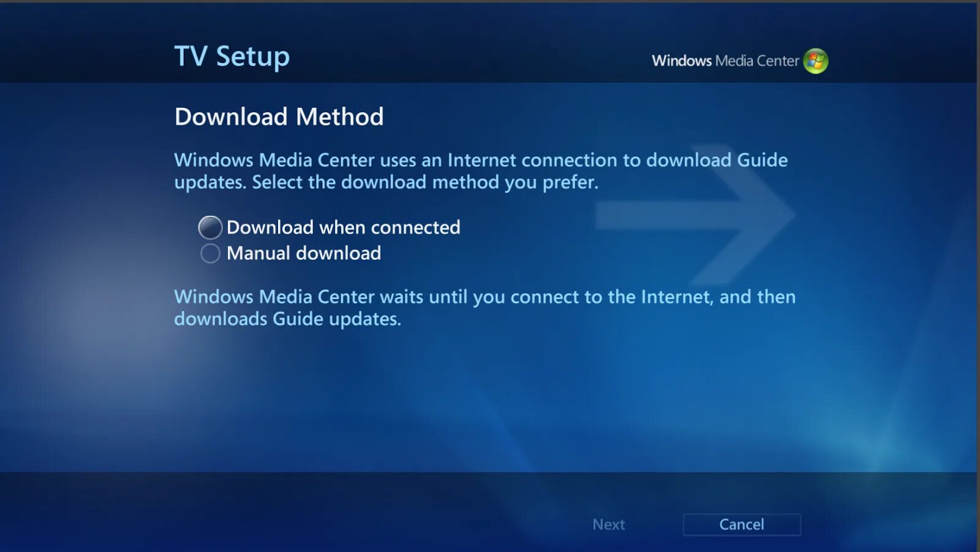
Task: Click the greyed-out Next button
Action: coord(608,524)
